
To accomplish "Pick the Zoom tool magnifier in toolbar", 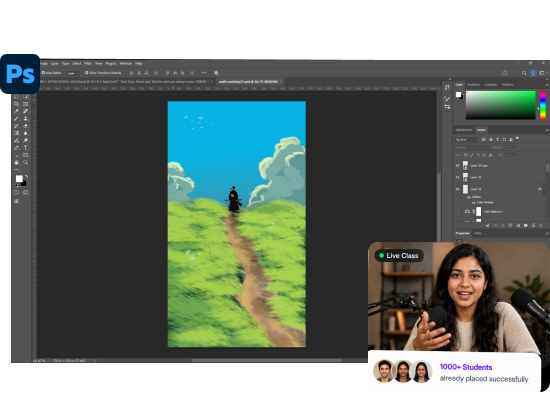I will tap(25, 162).
